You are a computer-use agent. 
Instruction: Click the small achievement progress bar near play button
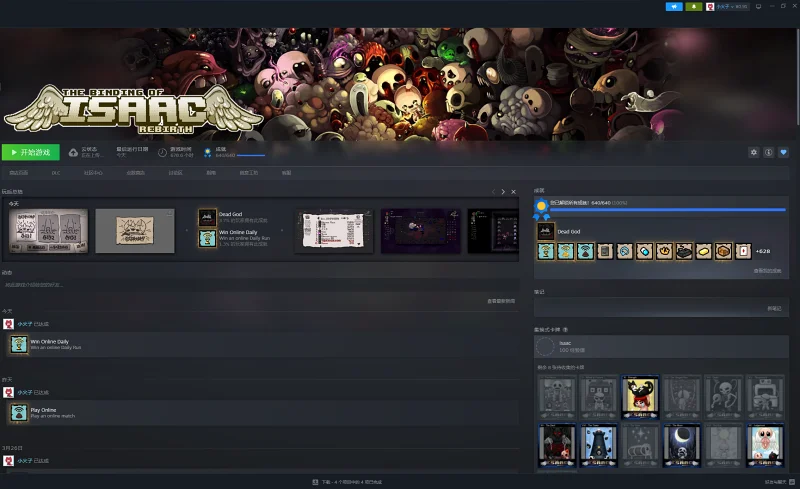tap(251, 155)
